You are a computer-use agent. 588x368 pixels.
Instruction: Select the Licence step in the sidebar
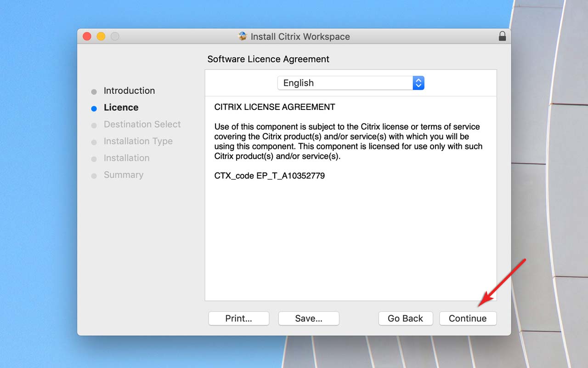point(121,108)
